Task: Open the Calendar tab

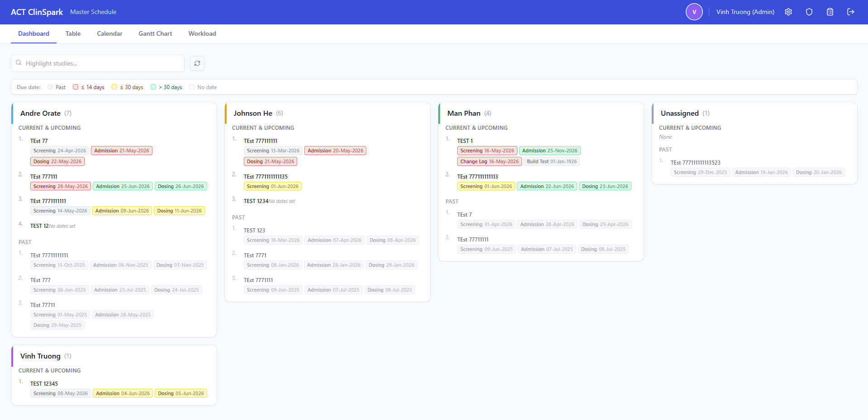Action: tap(109, 33)
